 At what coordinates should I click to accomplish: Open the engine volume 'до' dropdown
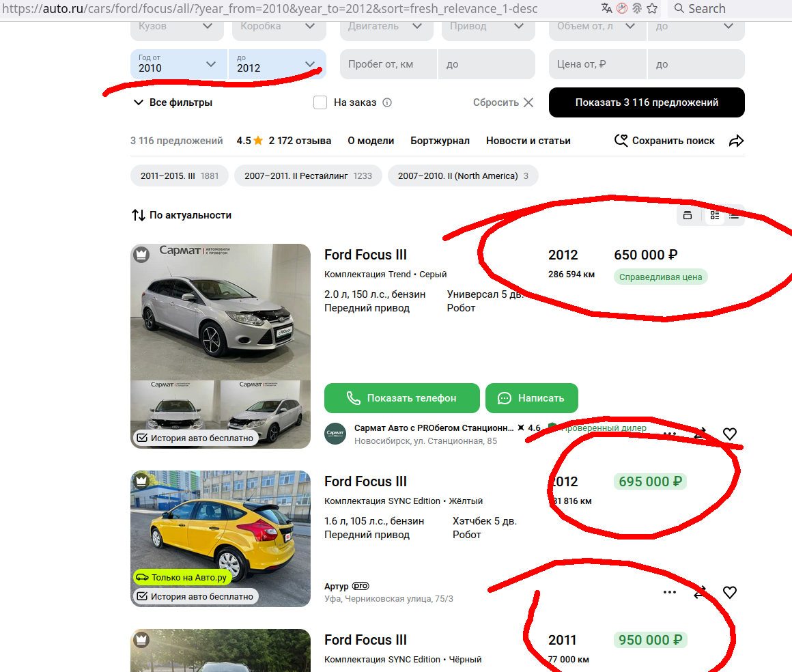(x=696, y=28)
